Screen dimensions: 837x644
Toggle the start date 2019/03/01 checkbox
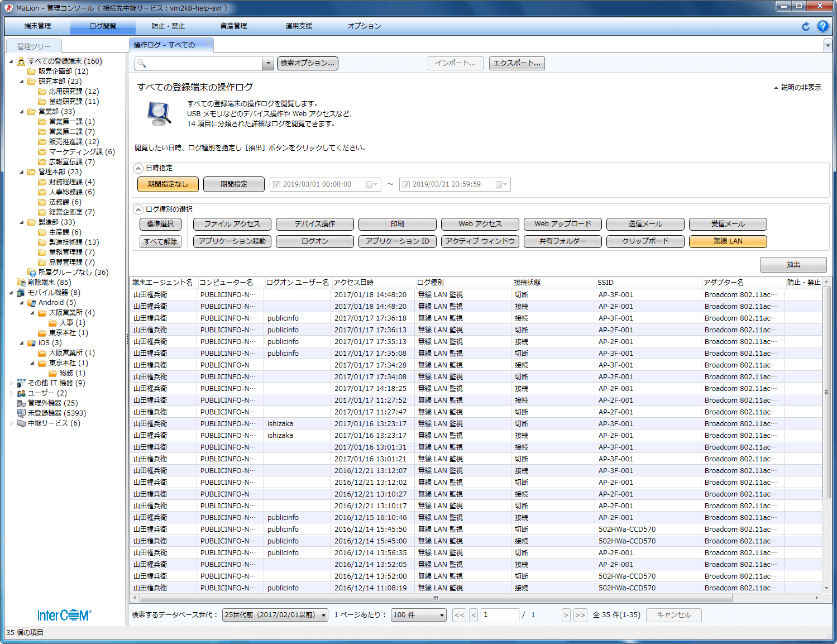click(x=276, y=185)
